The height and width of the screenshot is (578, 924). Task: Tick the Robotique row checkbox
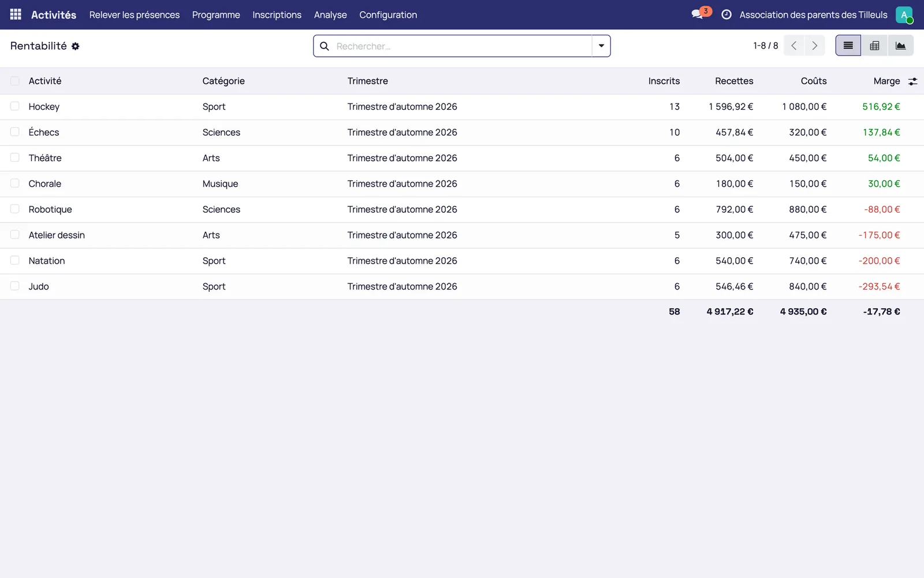pos(15,209)
